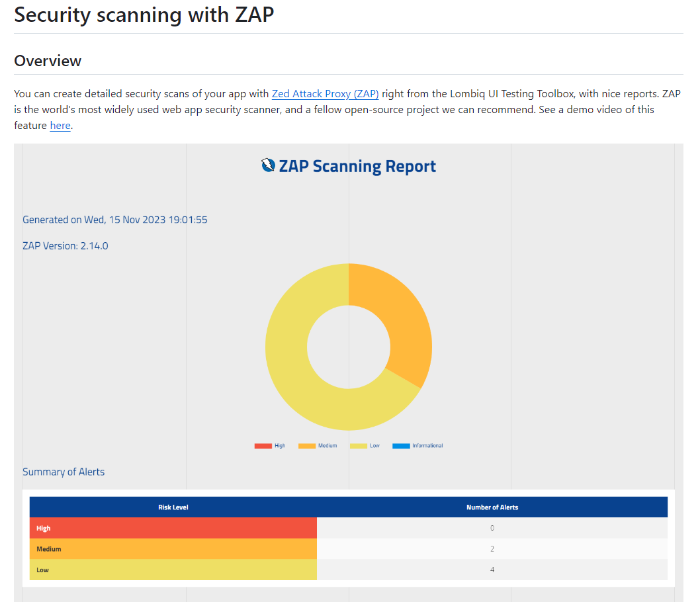The width and height of the screenshot is (700, 602).
Task: Click the High alerts count 0
Action: [492, 528]
